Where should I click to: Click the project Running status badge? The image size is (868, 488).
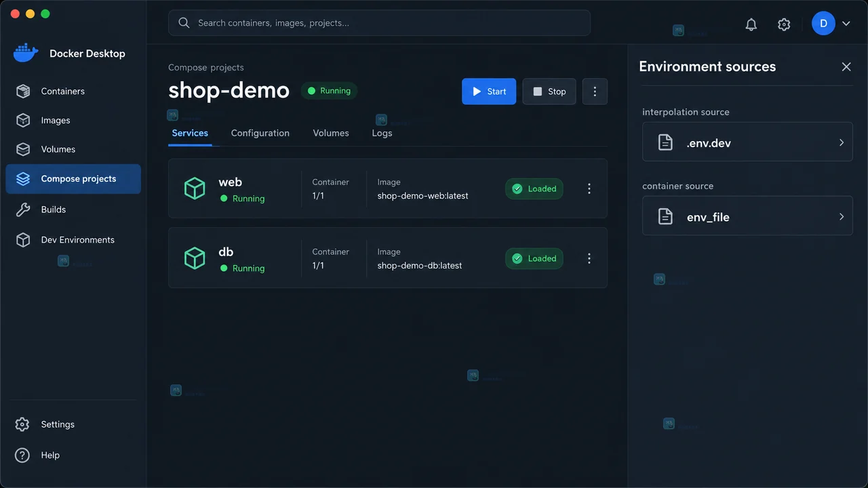click(x=329, y=91)
